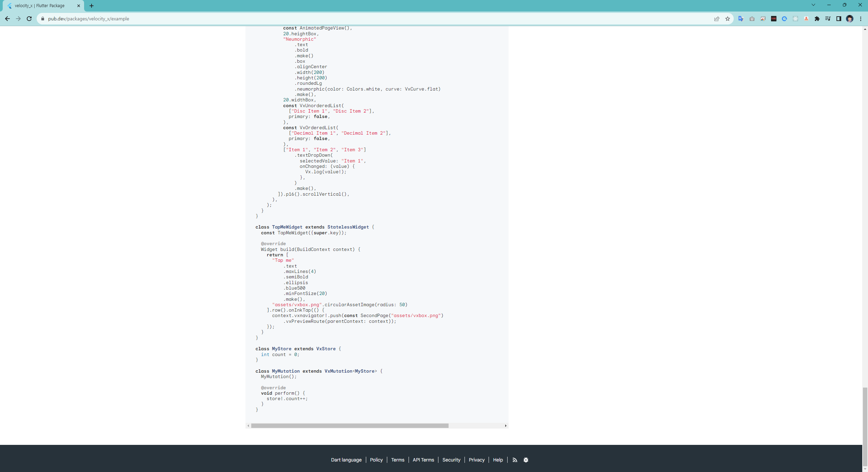Click the React Developer Tools extension icon

coord(795,19)
